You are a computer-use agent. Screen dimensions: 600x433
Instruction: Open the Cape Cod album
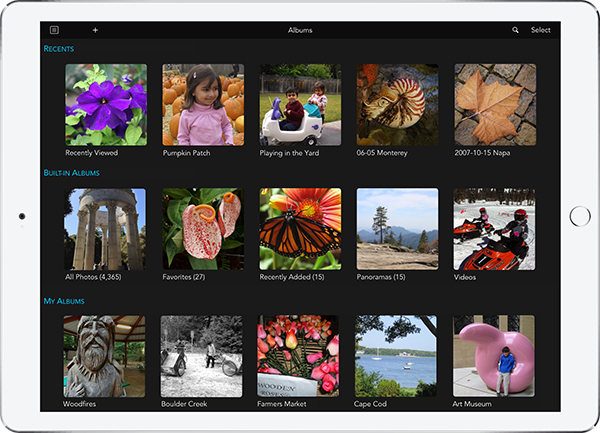click(397, 356)
